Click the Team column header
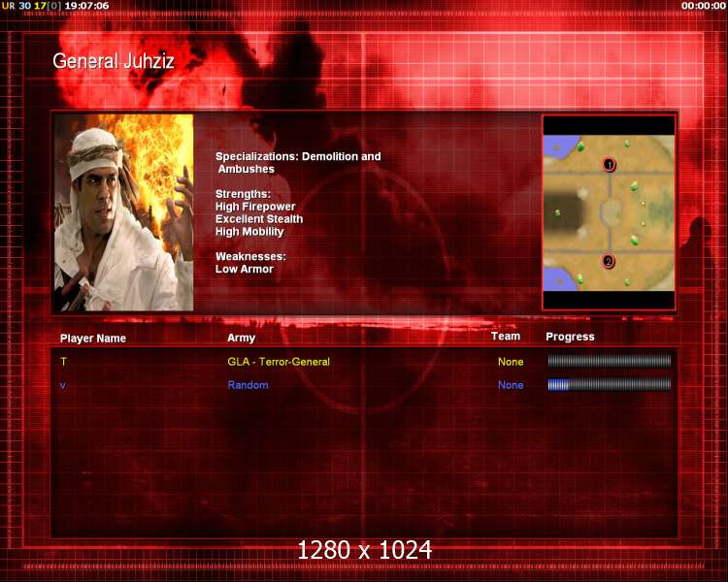This screenshot has height=582, width=728. pyautogui.click(x=506, y=336)
